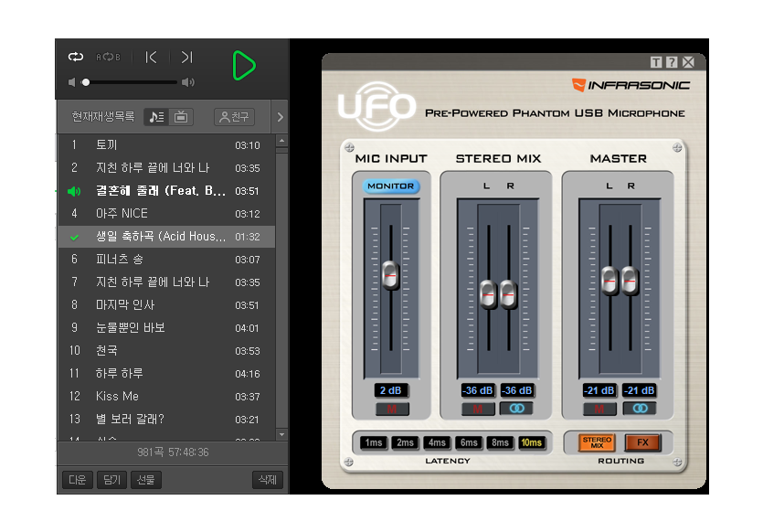Set latency to 1ms
763x532 pixels.
[x=374, y=442]
